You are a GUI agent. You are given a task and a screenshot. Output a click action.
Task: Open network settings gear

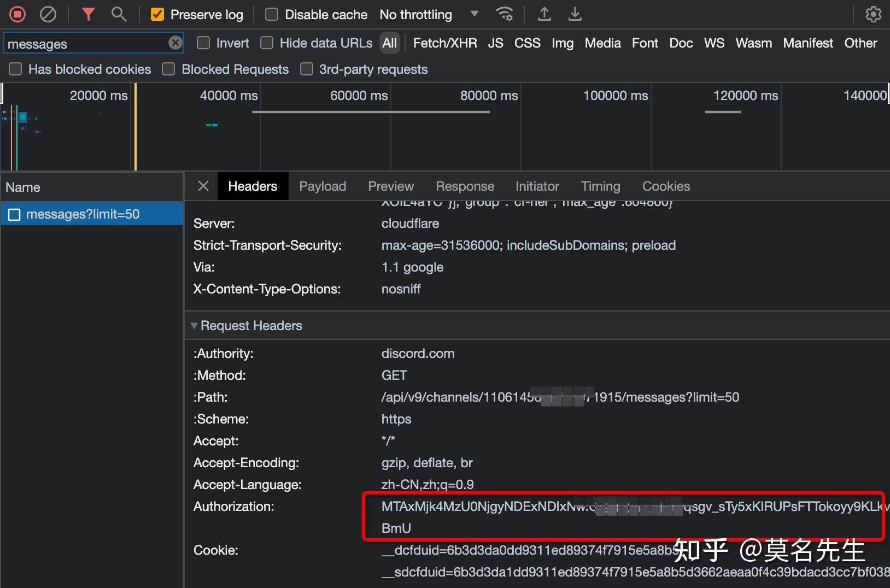pos(873,14)
